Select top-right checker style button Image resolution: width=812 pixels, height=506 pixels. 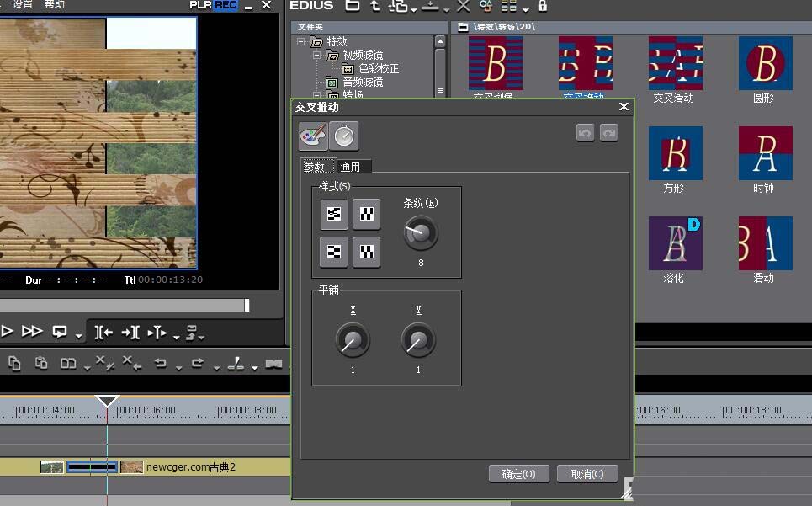point(367,214)
